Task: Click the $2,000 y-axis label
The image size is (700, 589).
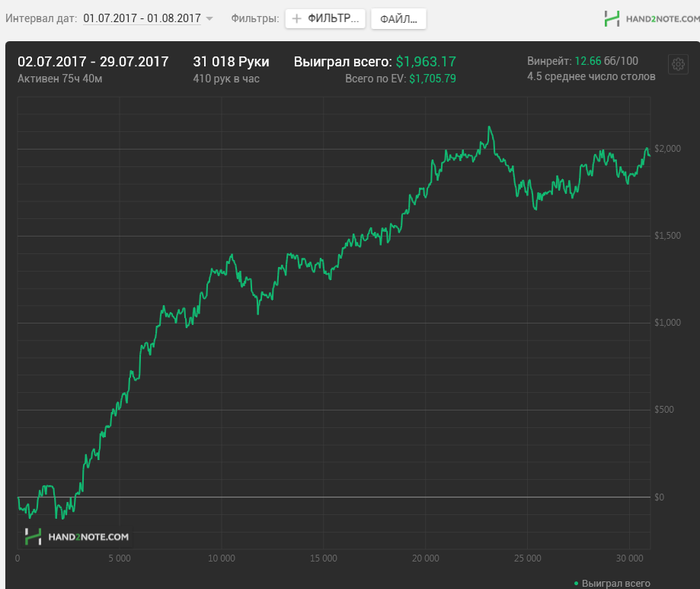Action: point(667,149)
